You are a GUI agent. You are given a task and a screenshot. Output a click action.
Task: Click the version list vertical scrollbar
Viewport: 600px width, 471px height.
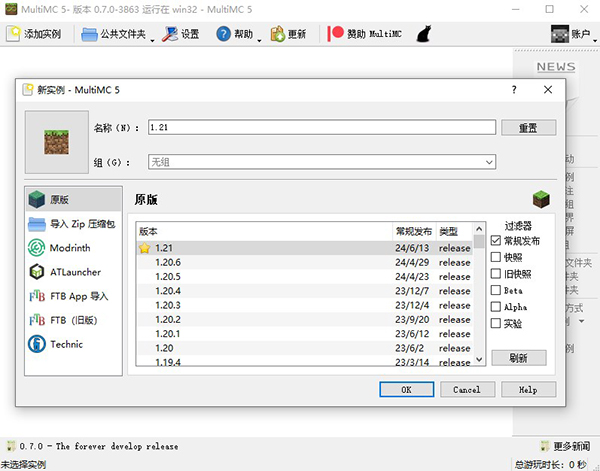tap(480, 300)
